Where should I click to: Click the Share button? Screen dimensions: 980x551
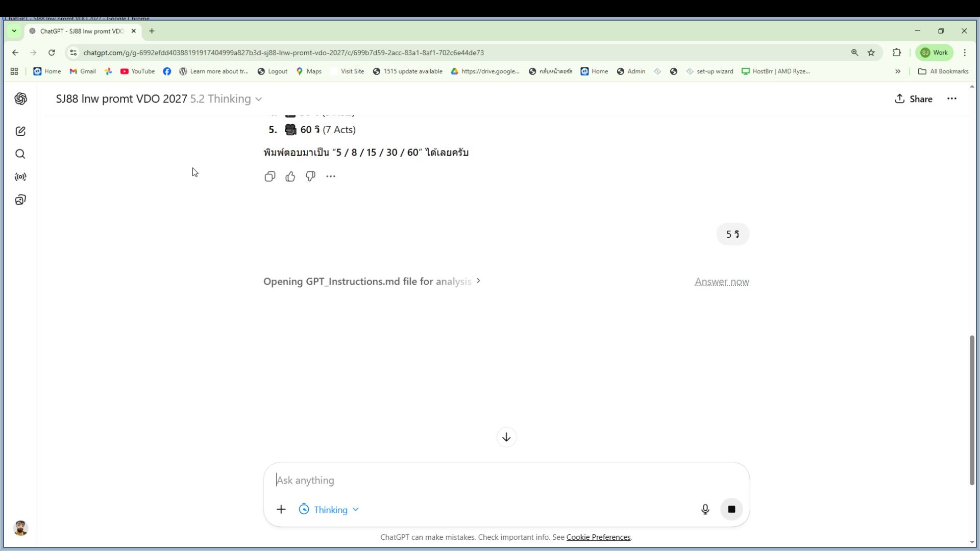(913, 99)
